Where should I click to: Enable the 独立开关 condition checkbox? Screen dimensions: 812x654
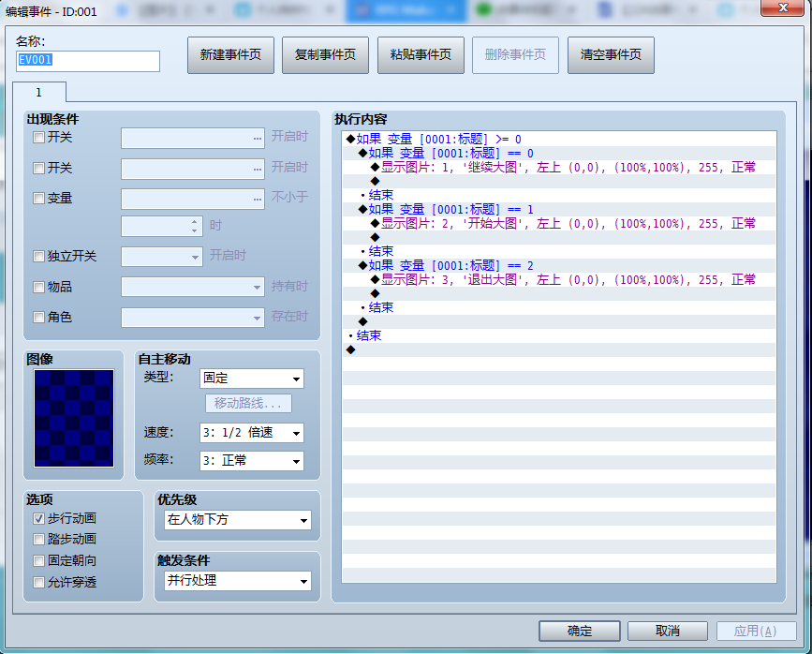tap(38, 256)
